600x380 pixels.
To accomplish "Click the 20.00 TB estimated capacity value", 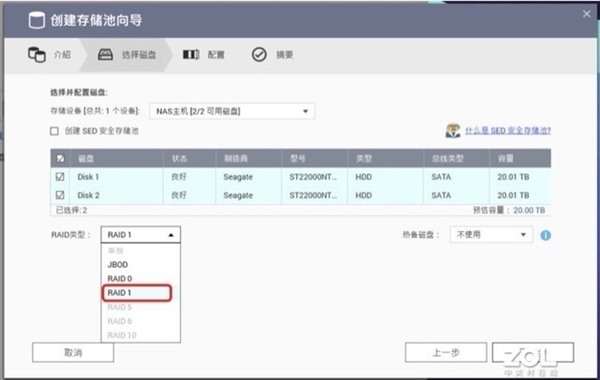I will coord(529,210).
